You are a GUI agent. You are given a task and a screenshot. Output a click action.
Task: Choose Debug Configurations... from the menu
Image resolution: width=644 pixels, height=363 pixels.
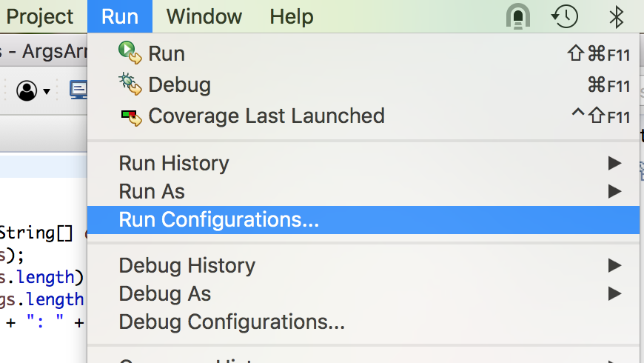[x=231, y=322]
